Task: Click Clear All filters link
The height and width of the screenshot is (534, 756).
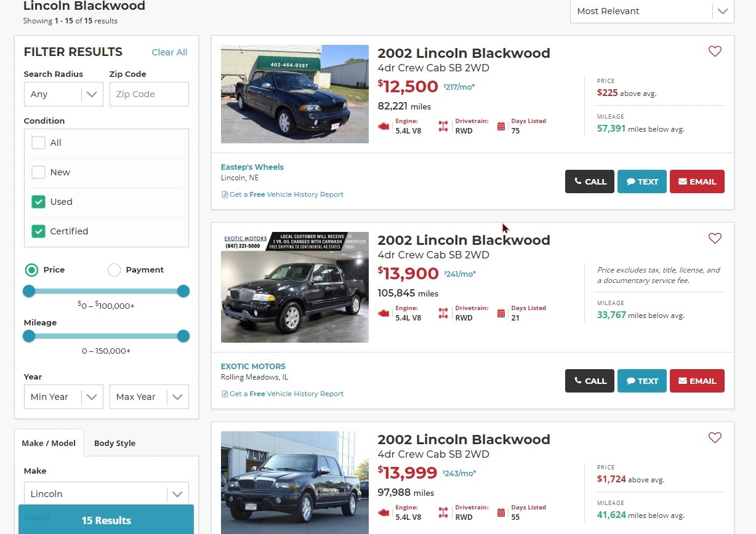Action: coord(169,52)
